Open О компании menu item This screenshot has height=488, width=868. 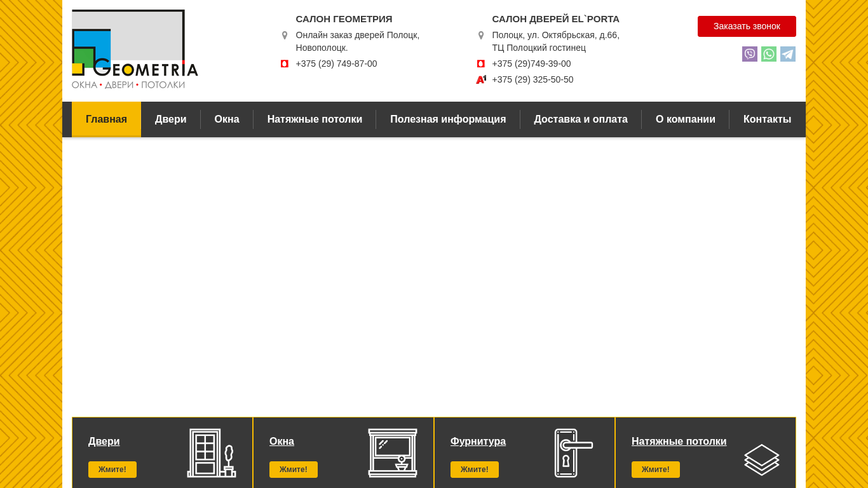click(686, 119)
